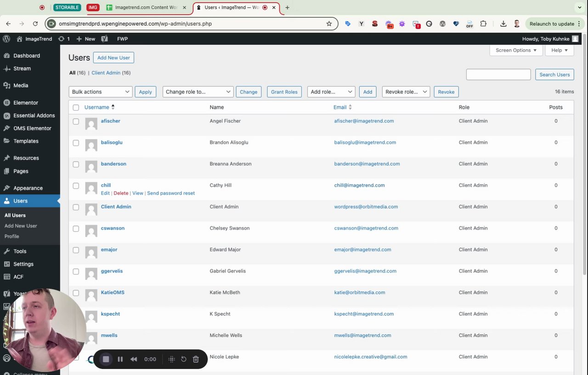
Task: Check the box for user cswanson
Action: tap(76, 228)
